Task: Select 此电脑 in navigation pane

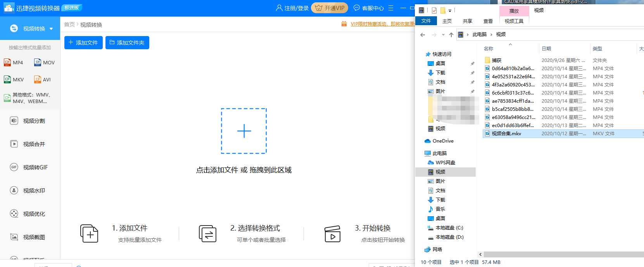Action: point(439,153)
